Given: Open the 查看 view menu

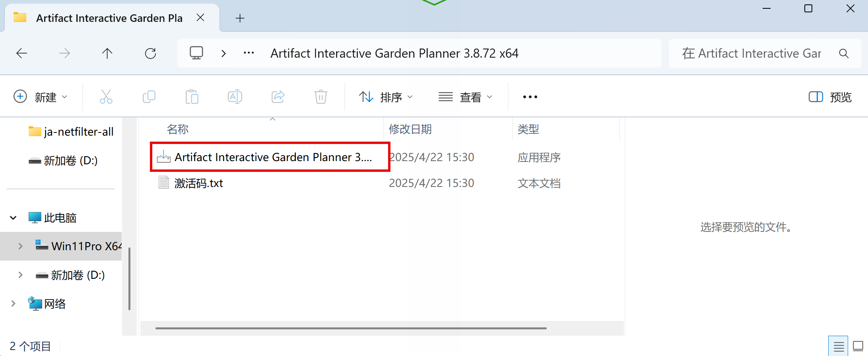Looking at the screenshot, I should (465, 97).
